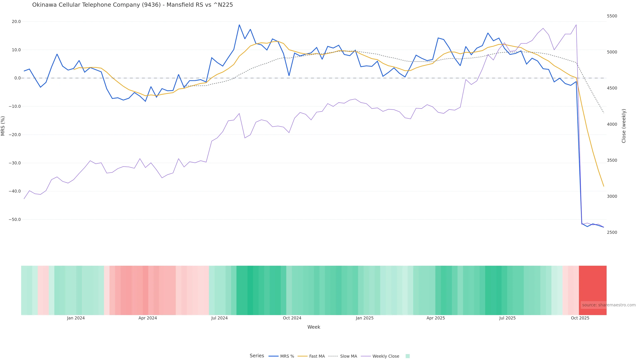The height and width of the screenshot is (362, 644).
Task: Click the green heatmap swatch in legend
Action: [408, 356]
